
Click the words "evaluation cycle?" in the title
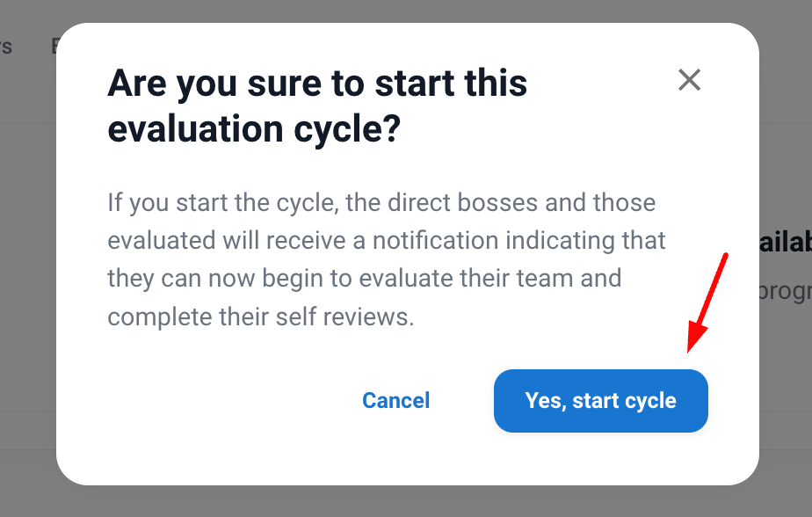[254, 130]
